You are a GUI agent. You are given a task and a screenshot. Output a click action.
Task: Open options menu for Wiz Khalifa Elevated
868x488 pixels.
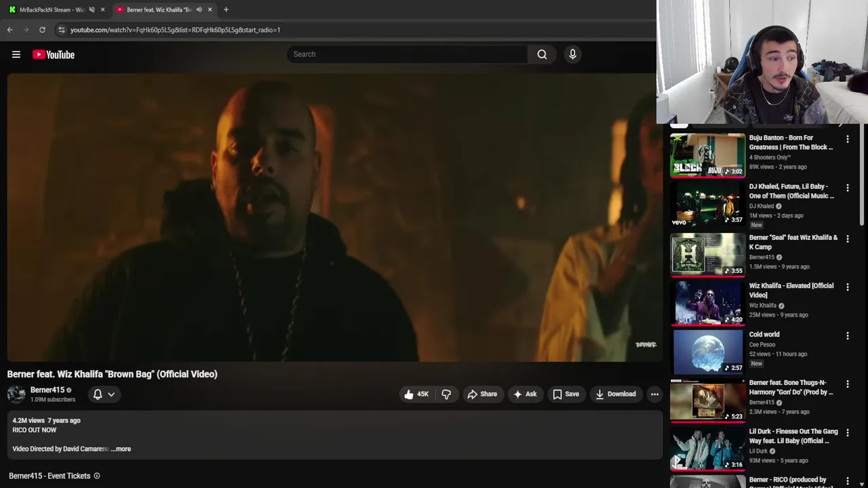(847, 287)
